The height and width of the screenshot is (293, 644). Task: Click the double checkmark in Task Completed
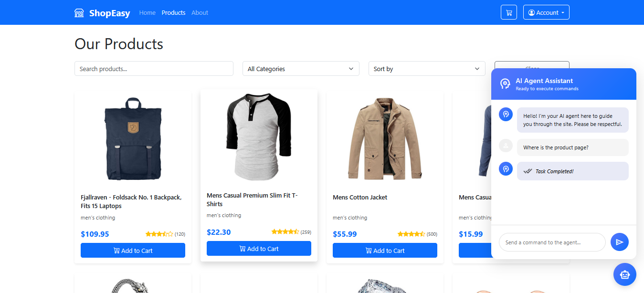pos(528,171)
